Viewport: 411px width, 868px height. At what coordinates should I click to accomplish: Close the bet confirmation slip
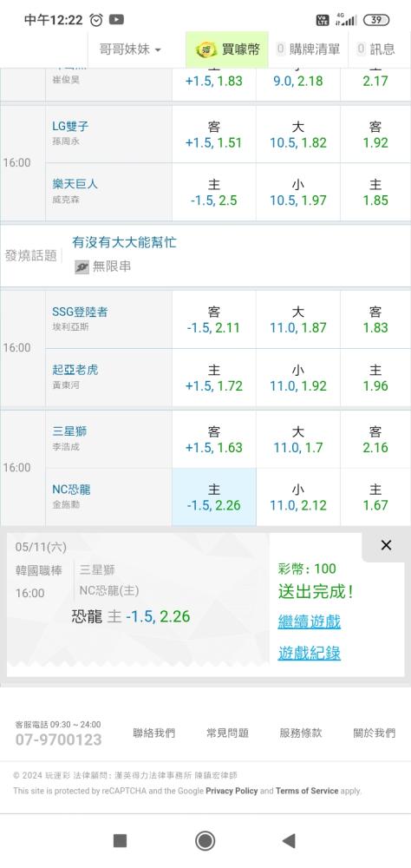coord(386,545)
